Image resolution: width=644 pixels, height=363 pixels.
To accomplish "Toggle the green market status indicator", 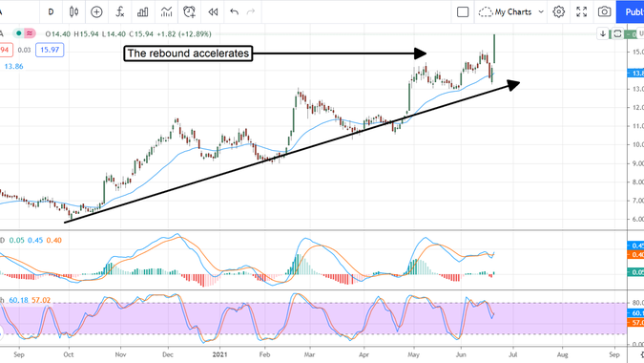I will [18, 33].
